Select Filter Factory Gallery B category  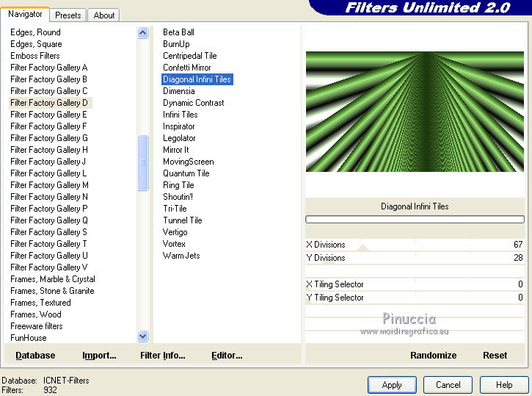[48, 79]
